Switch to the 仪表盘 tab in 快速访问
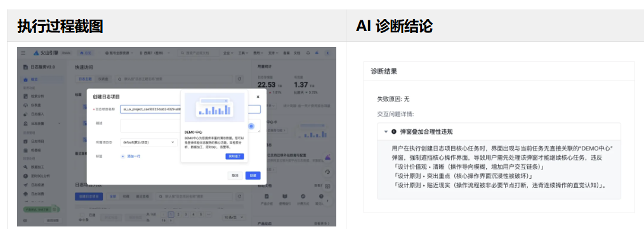The width and height of the screenshot is (644, 229). pyautogui.click(x=103, y=79)
